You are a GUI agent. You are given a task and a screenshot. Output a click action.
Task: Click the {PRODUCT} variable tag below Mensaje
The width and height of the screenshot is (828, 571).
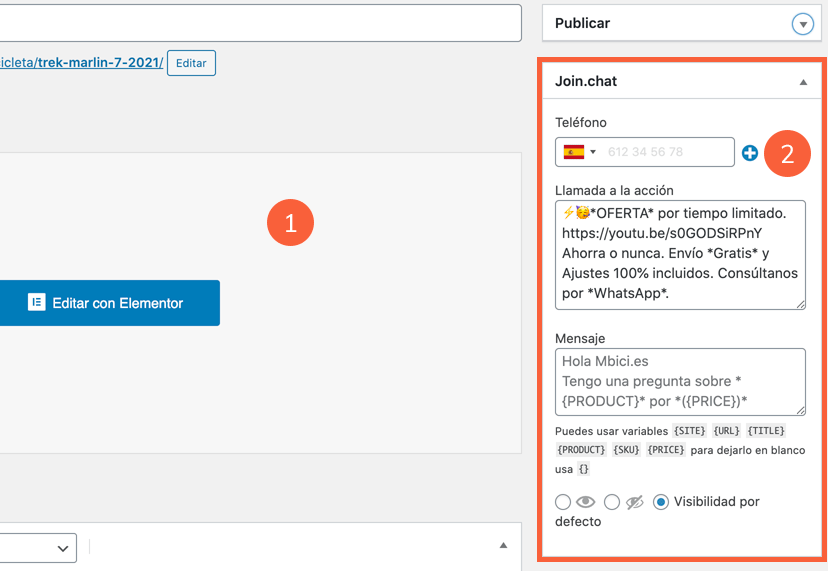pos(580,450)
